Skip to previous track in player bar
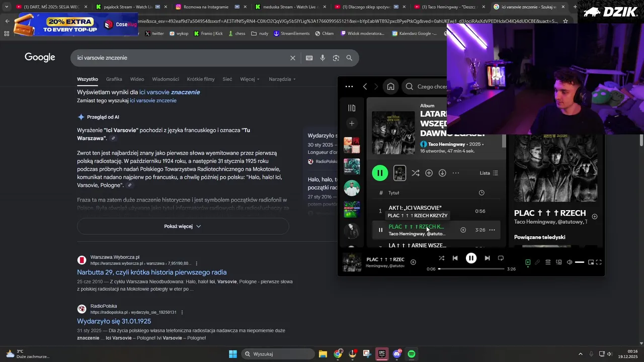This screenshot has height=362, width=644. (x=455, y=258)
